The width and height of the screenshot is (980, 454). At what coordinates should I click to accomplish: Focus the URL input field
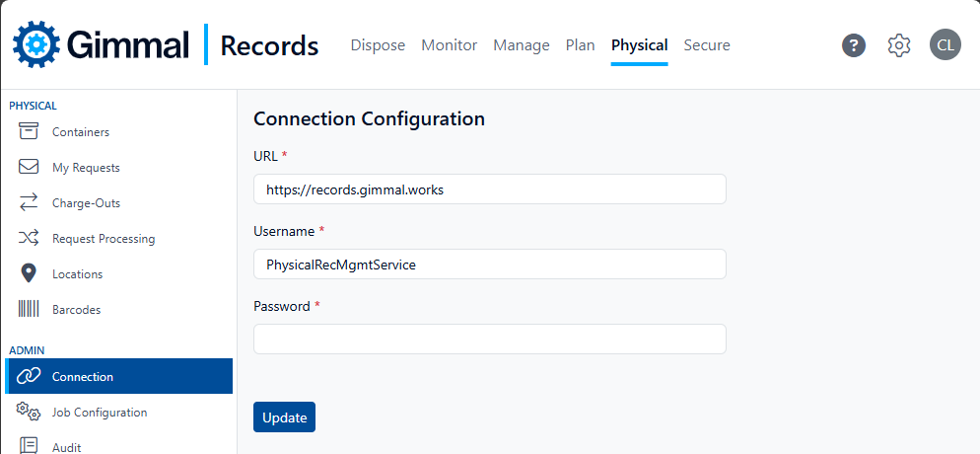tap(489, 189)
